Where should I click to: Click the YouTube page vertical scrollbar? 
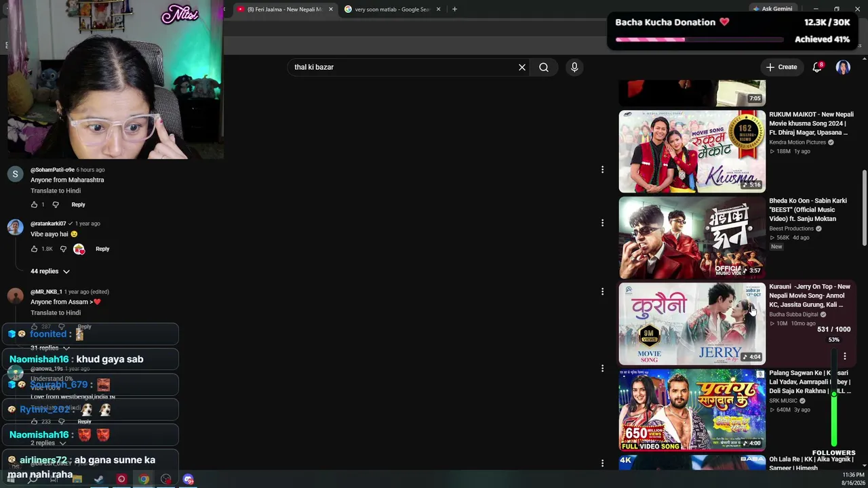pos(864,207)
